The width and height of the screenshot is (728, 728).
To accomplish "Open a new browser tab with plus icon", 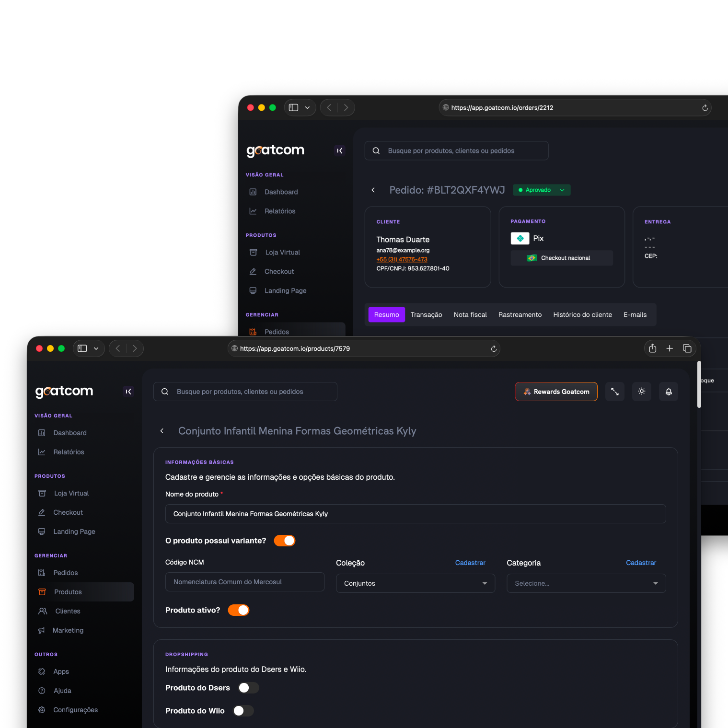I will pyautogui.click(x=670, y=348).
